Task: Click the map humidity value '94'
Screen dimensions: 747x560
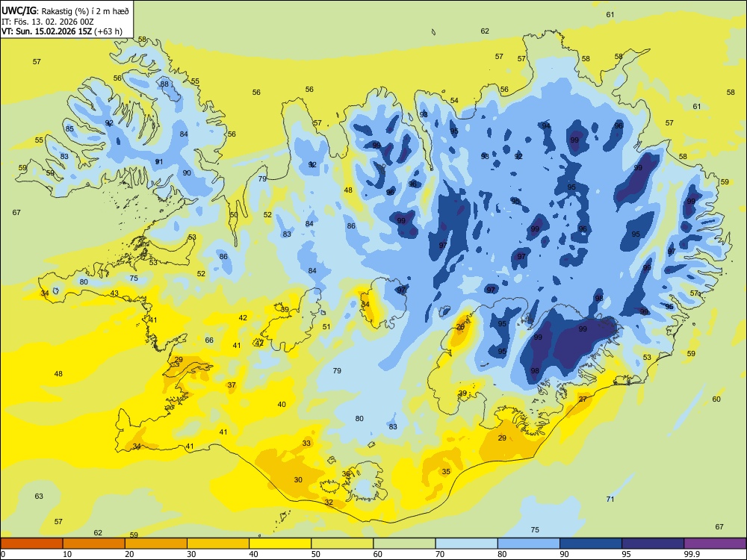Action: tap(546, 126)
